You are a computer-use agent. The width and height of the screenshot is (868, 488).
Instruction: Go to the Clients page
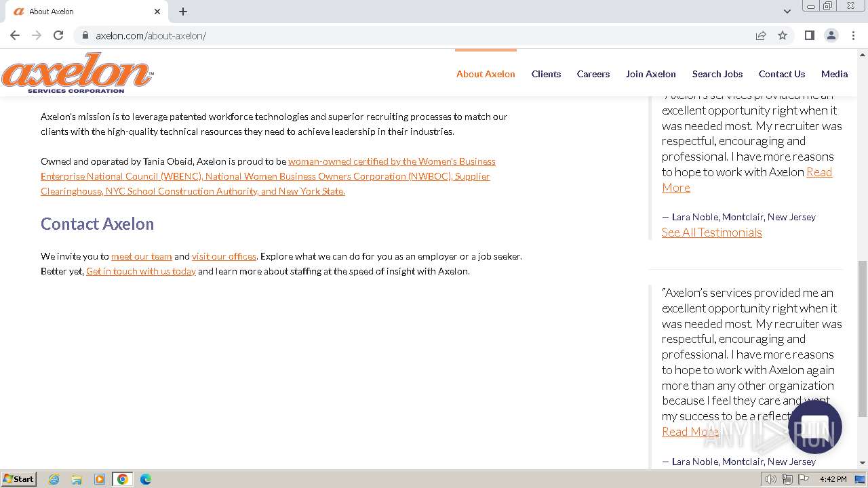coord(546,74)
